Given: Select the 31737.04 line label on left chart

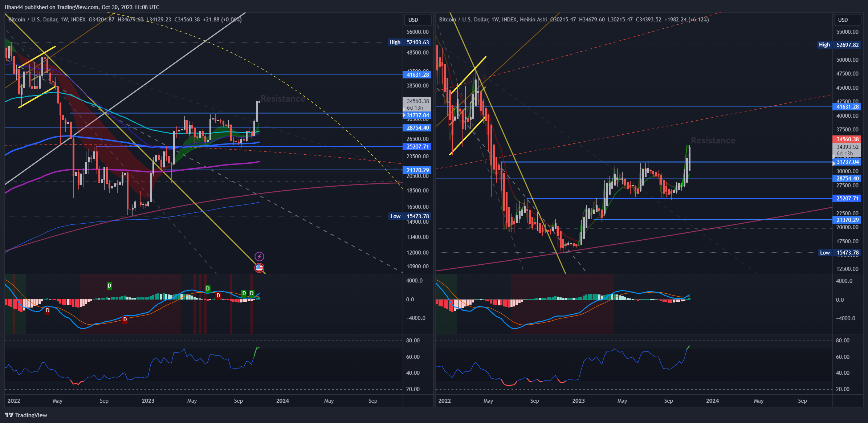Looking at the screenshot, I should click(417, 115).
